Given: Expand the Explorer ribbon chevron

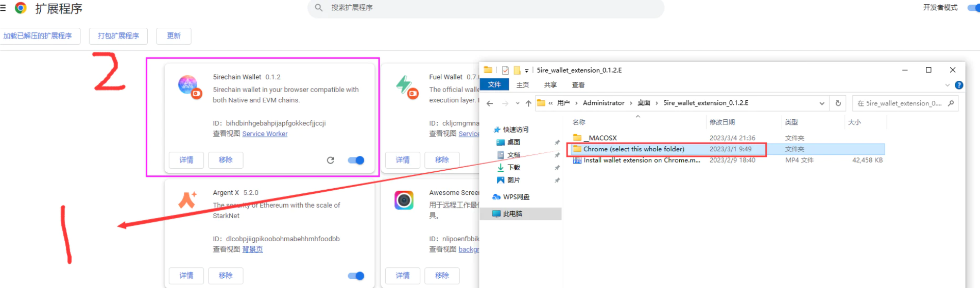Looking at the screenshot, I should click(948, 85).
